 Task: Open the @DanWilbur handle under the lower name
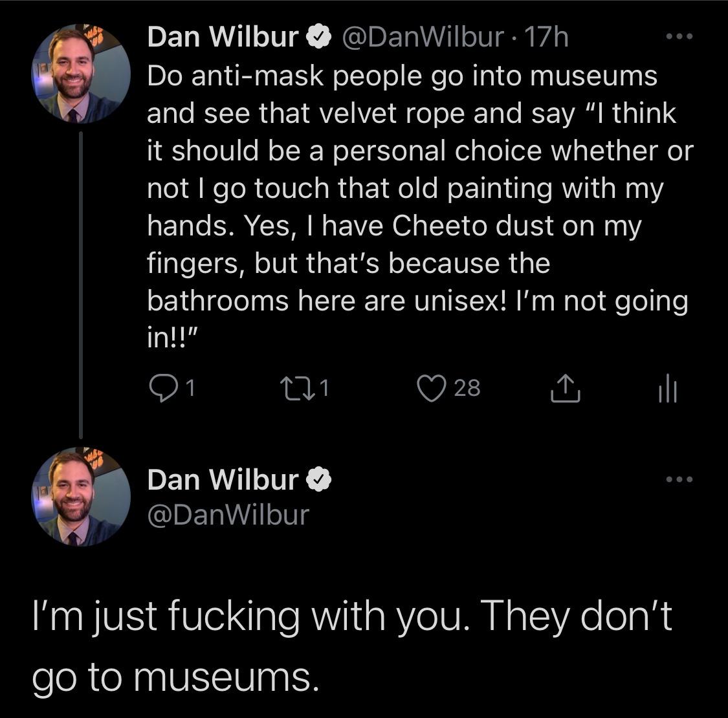[228, 514]
